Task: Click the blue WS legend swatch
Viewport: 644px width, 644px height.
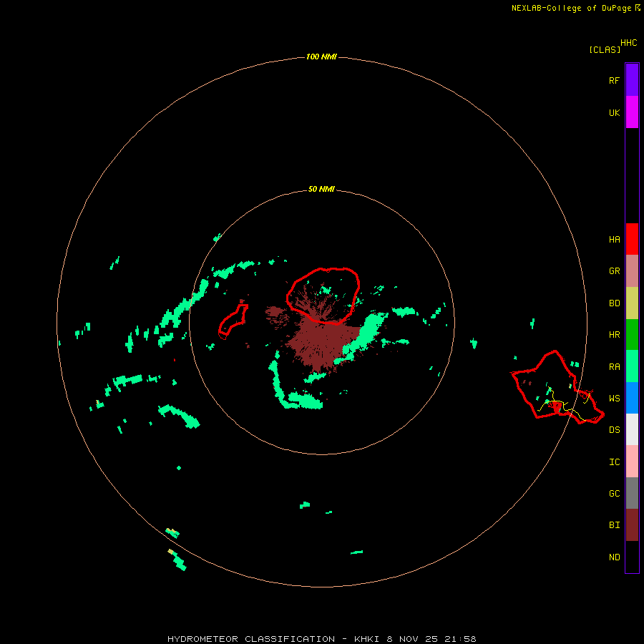Action: (x=632, y=398)
